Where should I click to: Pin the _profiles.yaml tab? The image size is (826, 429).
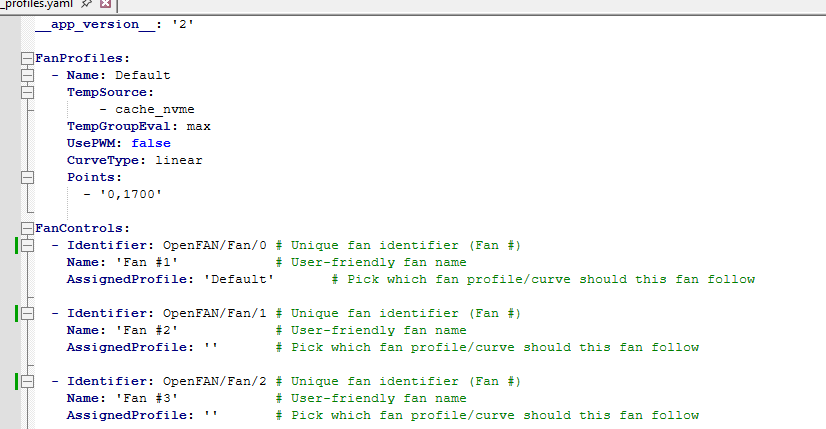[87, 3]
